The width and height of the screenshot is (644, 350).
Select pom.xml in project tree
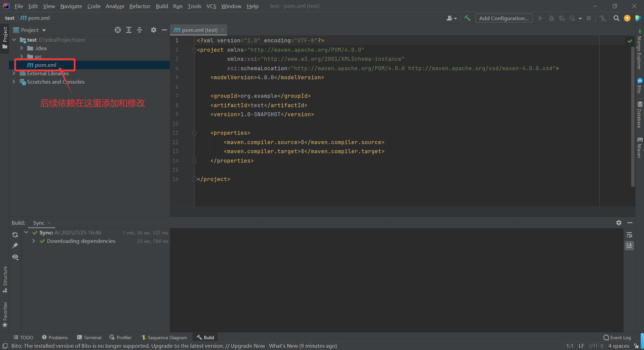pos(46,65)
